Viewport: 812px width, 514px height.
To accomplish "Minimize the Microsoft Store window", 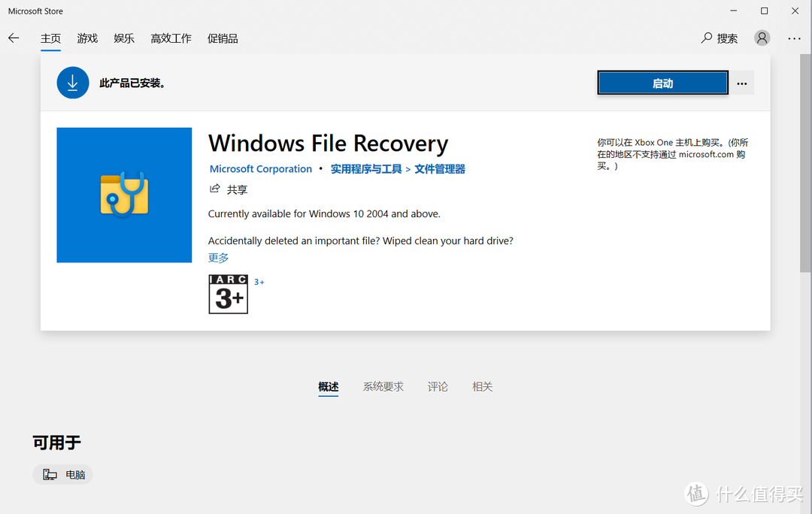I will pyautogui.click(x=733, y=11).
